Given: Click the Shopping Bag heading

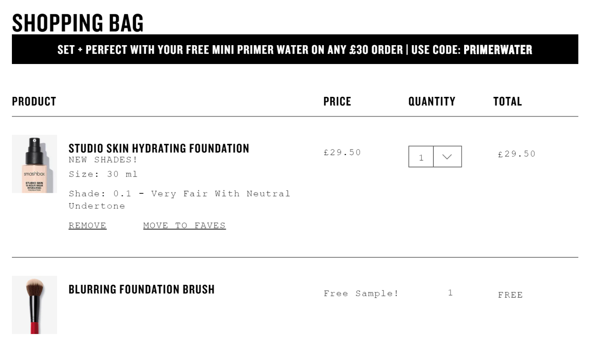Looking at the screenshot, I should coord(78,23).
